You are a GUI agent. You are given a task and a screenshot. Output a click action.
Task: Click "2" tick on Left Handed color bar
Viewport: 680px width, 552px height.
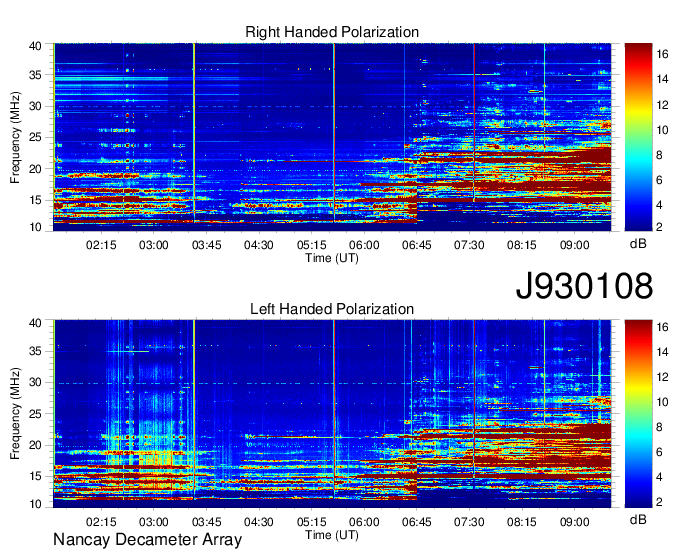(659, 502)
